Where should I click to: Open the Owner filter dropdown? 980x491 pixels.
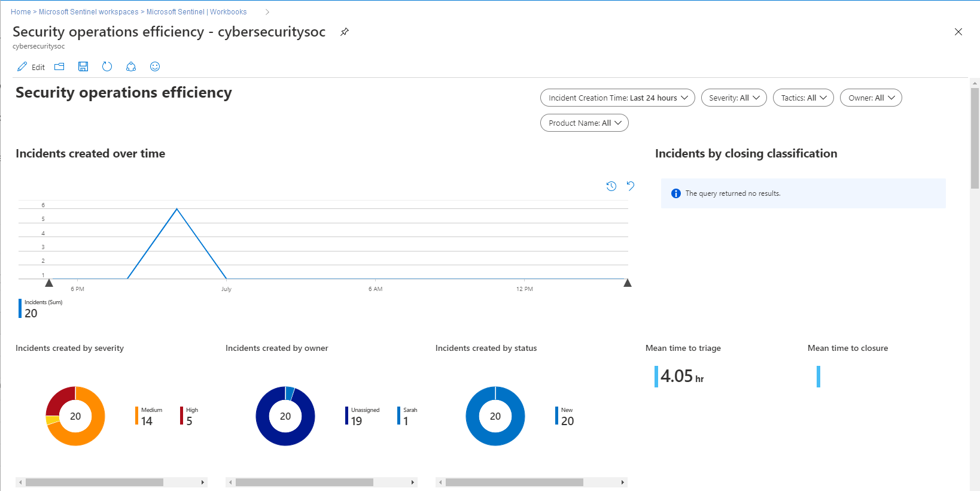[871, 98]
